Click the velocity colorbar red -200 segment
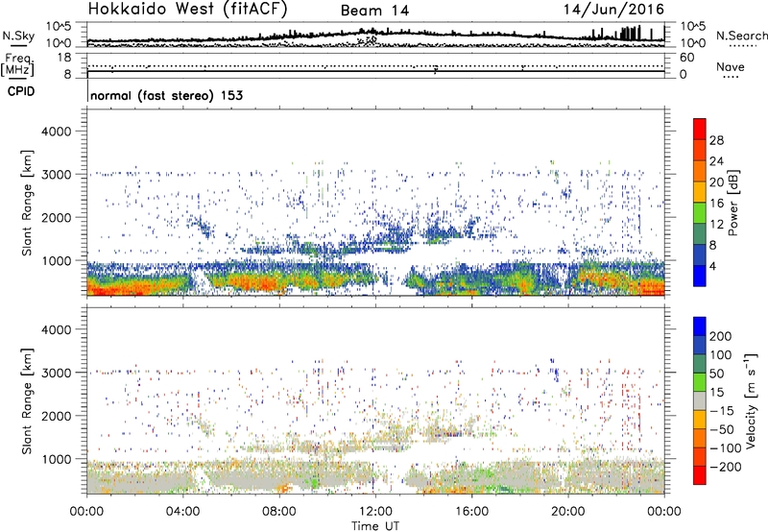Screen dimensions: 768x532 [700, 475]
